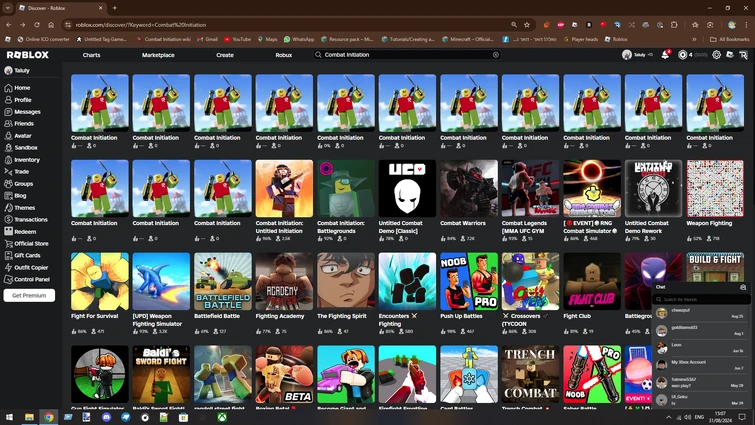Viewport: 755px width, 425px height.
Task: Open the YouTube bookmark
Action: click(237, 39)
